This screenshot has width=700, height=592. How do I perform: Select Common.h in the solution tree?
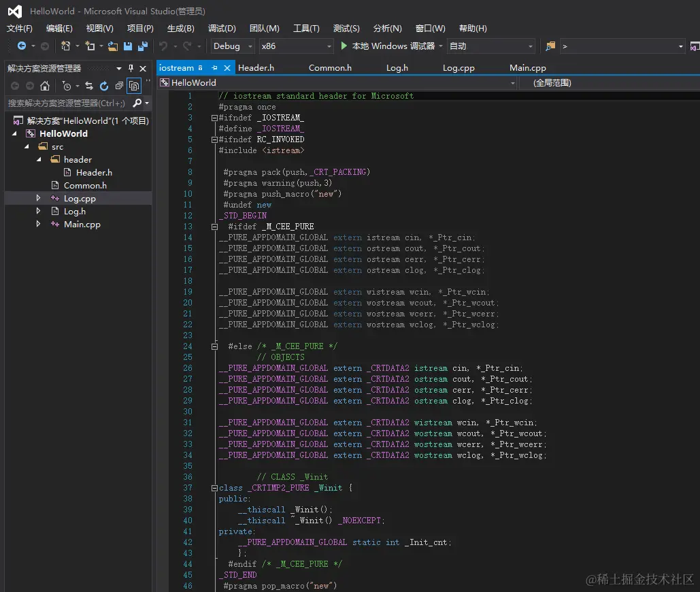85,186
